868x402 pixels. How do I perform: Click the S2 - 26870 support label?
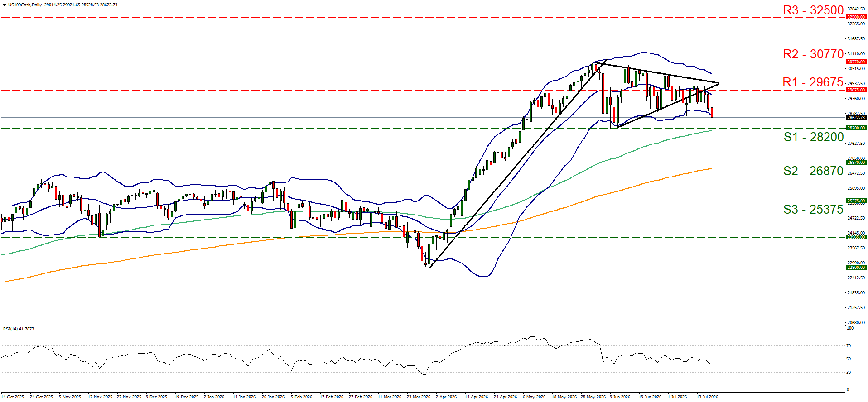coord(814,171)
